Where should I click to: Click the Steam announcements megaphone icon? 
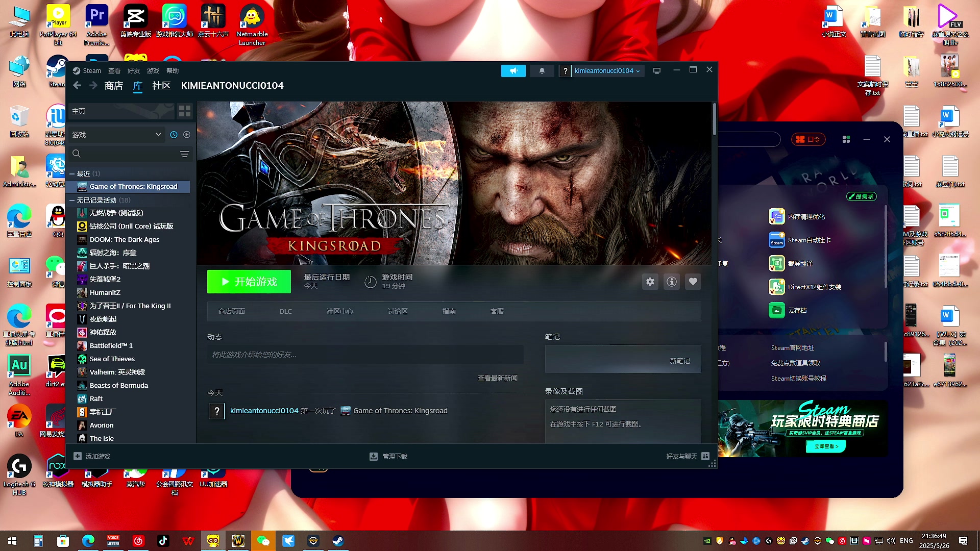coord(513,71)
